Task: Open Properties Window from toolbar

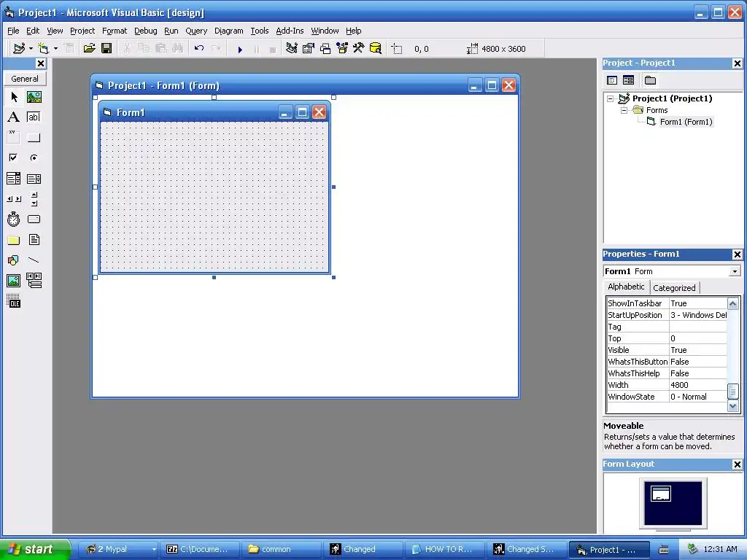Action: (x=309, y=49)
